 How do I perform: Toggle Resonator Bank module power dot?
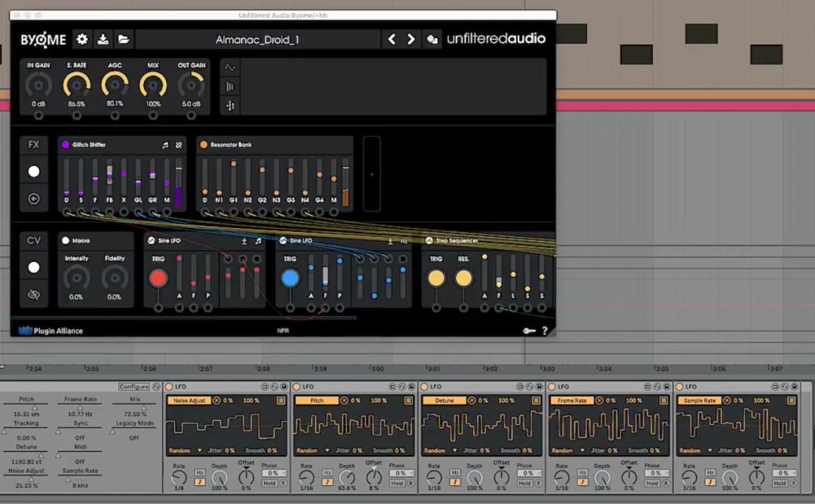pos(204,145)
